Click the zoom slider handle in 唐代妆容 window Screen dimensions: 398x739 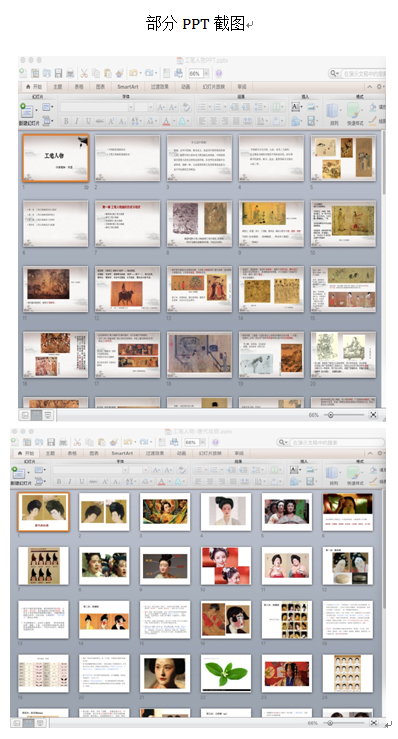click(330, 723)
